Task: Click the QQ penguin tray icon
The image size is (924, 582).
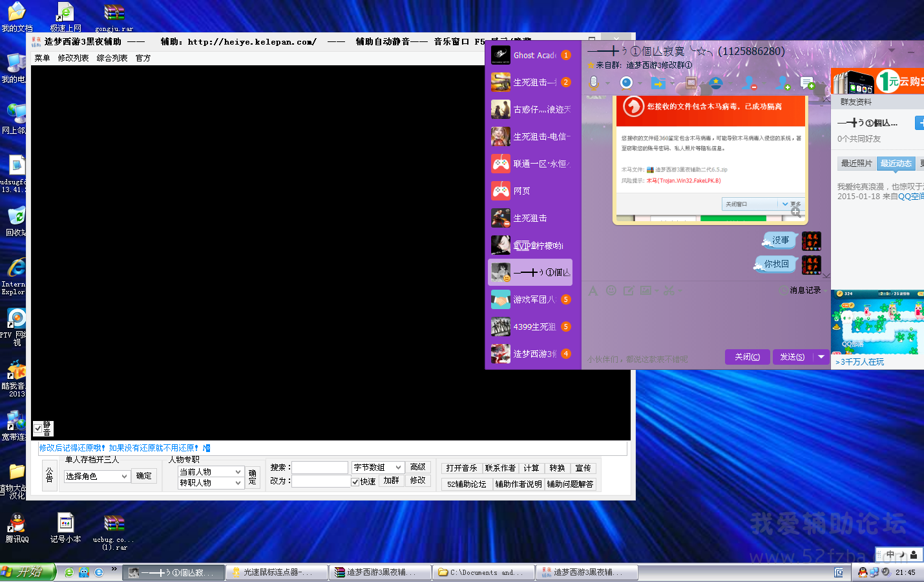Action: 863,572
